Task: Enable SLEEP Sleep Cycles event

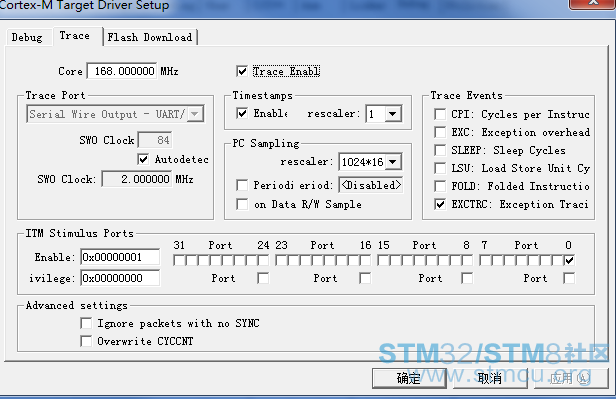Action: [440, 150]
